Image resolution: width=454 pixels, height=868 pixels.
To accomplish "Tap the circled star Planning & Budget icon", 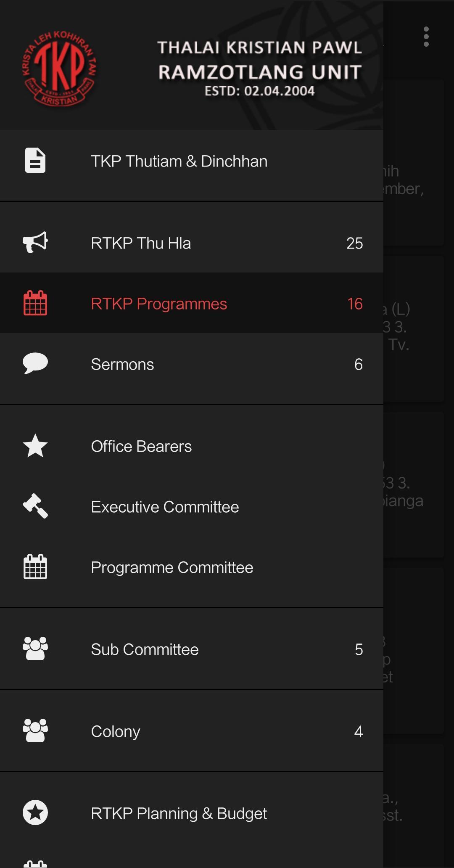I will point(35,813).
